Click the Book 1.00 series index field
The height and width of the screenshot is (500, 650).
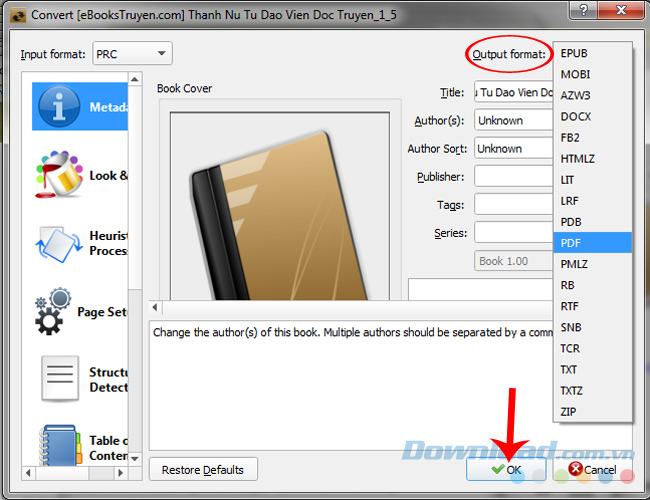click(x=514, y=261)
